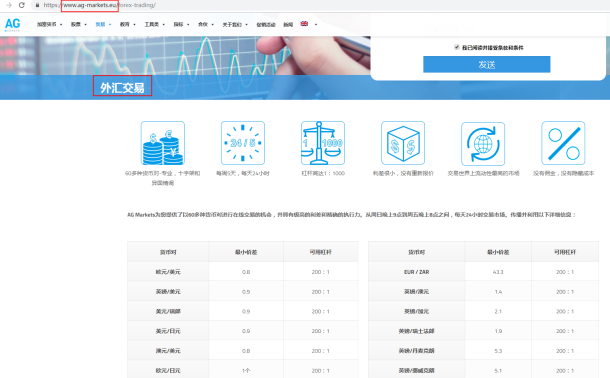Screen dimensions: 610x378
Task: Click the 美元/日元 row label
Action: pyautogui.click(x=168, y=331)
